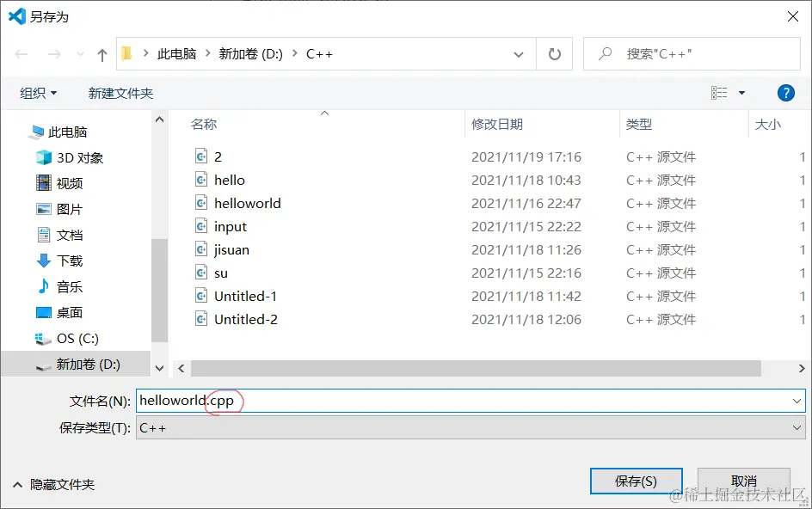The width and height of the screenshot is (812, 509).
Task: Click the 取消 button
Action: pyautogui.click(x=744, y=481)
